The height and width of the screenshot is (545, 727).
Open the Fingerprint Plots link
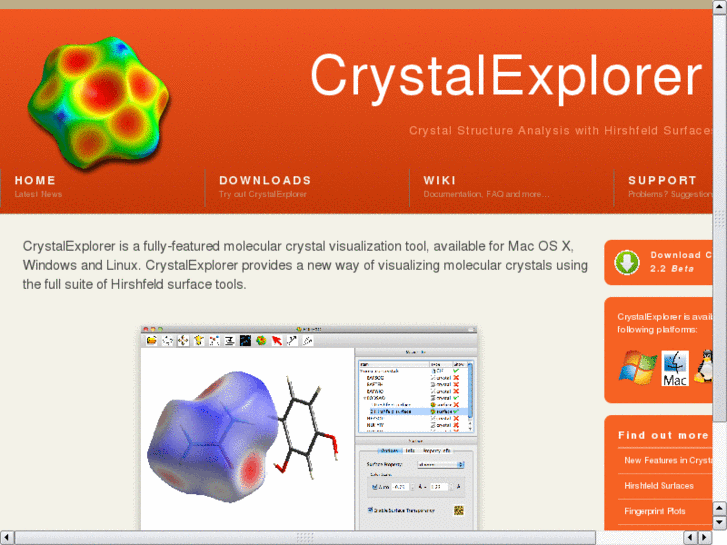655,511
